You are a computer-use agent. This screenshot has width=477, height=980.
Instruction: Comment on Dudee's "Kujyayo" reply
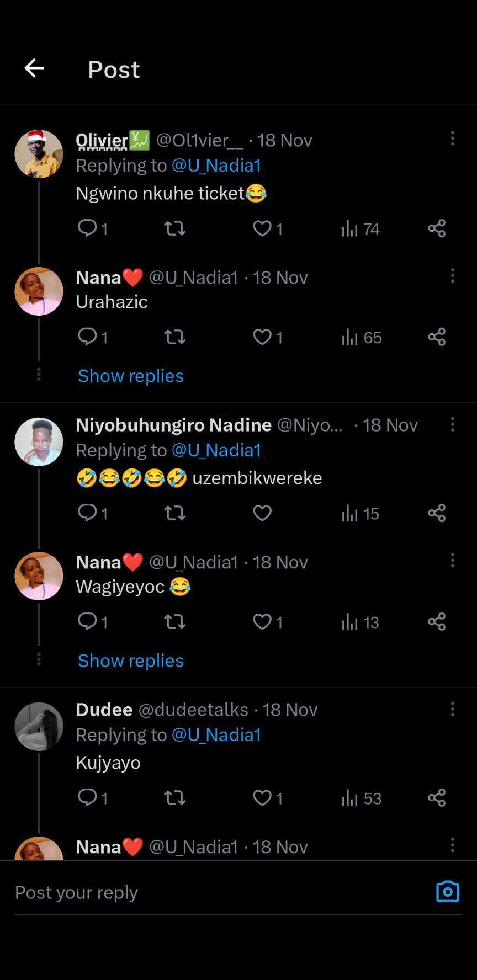click(x=88, y=797)
